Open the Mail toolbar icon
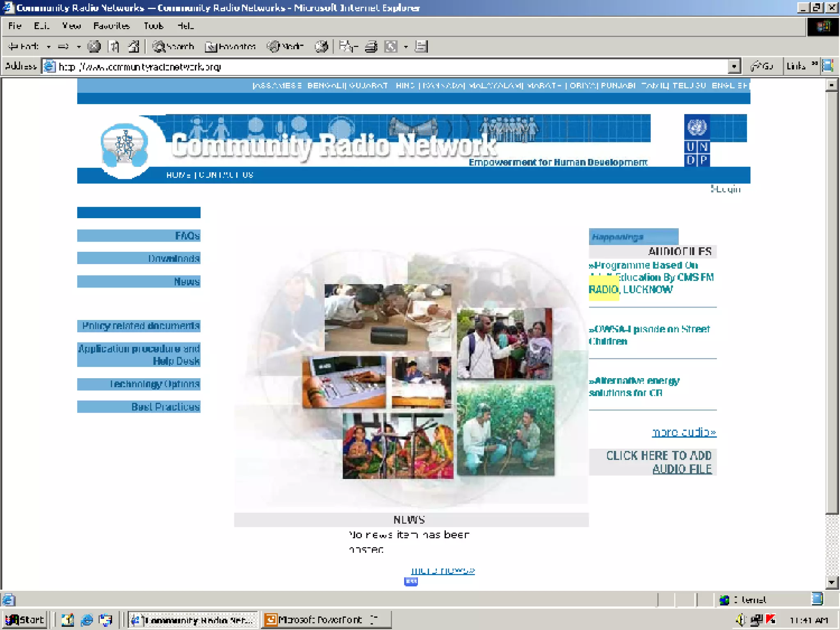840x630 pixels. [x=347, y=47]
